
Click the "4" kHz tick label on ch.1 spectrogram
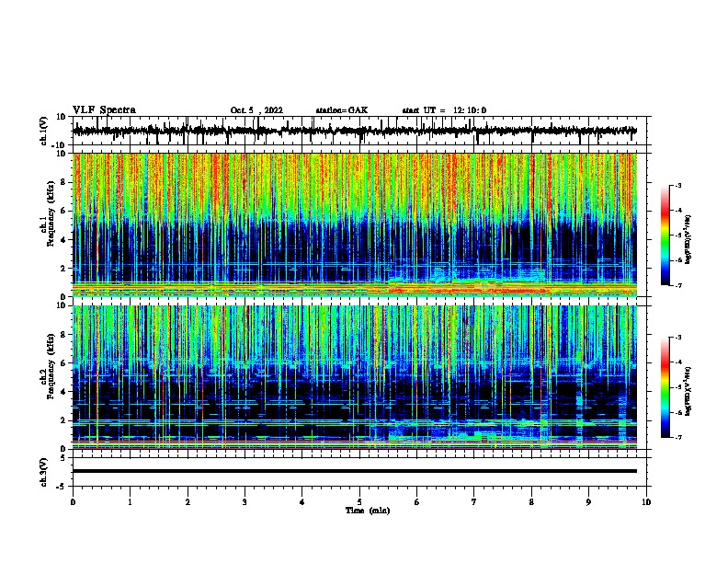pyautogui.click(x=64, y=240)
